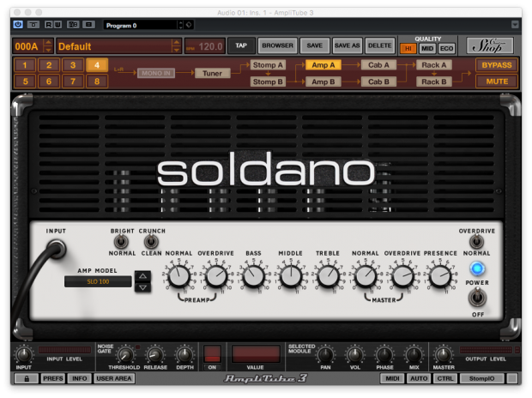Click the A/B compare settings icon
Image resolution: width=532 pixels, height=398 pixels.
click(73, 25)
